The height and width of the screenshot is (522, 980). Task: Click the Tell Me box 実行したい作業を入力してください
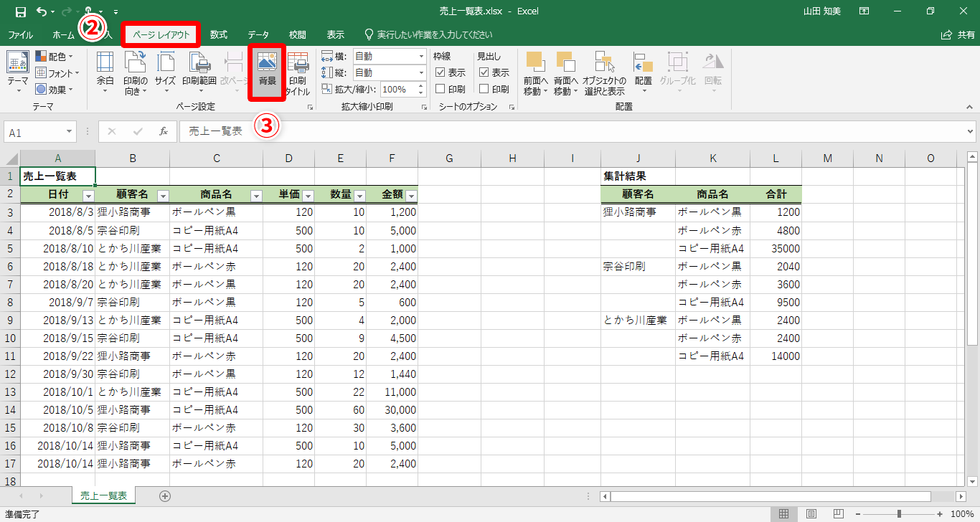click(x=429, y=34)
